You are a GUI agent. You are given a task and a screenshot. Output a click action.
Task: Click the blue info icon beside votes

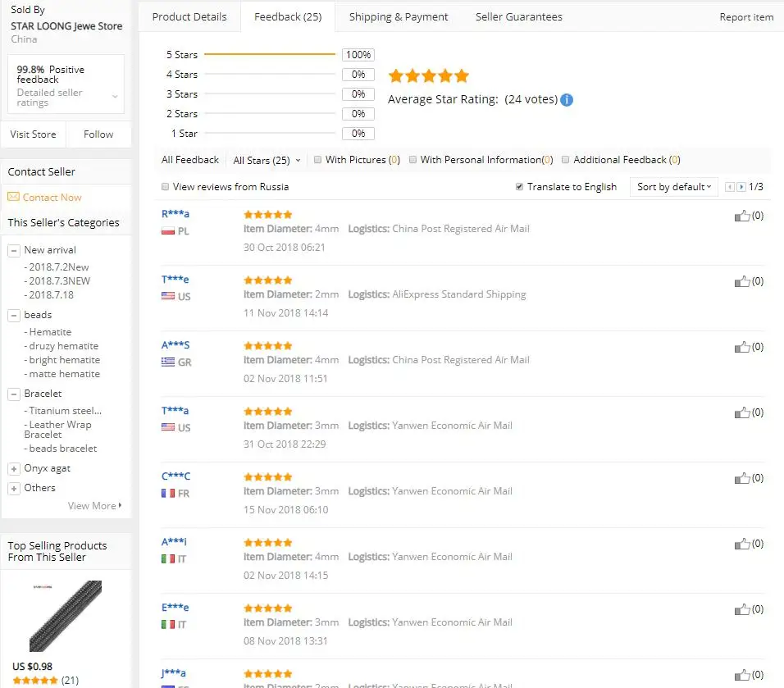(567, 100)
